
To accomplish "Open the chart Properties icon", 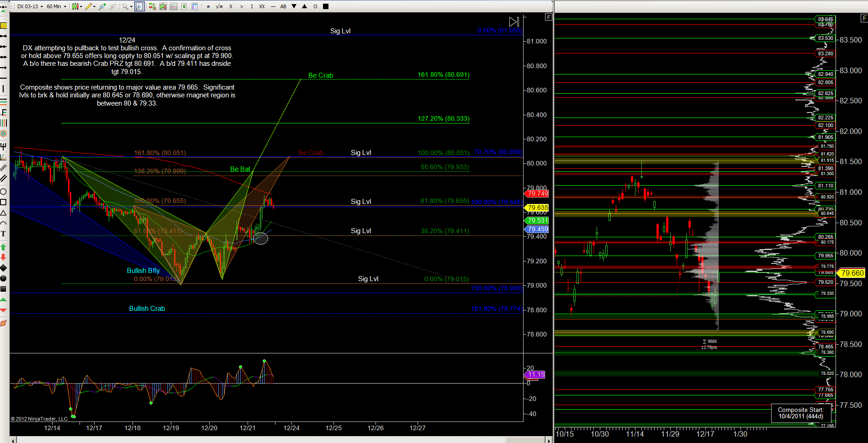I will (195, 6).
